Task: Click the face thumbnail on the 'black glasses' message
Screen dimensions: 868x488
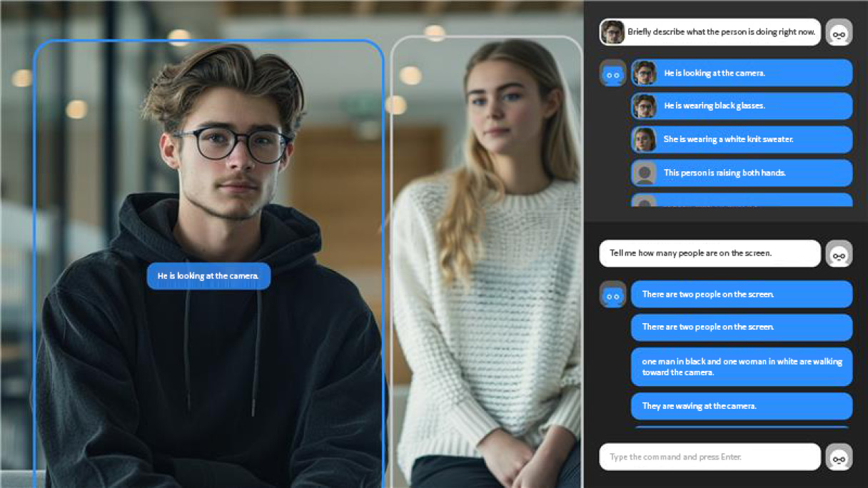Action: pyautogui.click(x=645, y=106)
